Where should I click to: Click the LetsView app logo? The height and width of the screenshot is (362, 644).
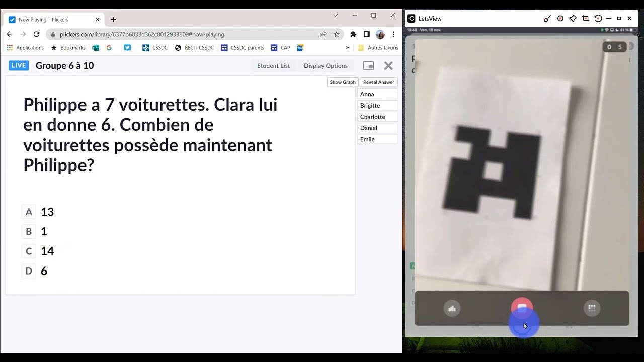tap(411, 19)
